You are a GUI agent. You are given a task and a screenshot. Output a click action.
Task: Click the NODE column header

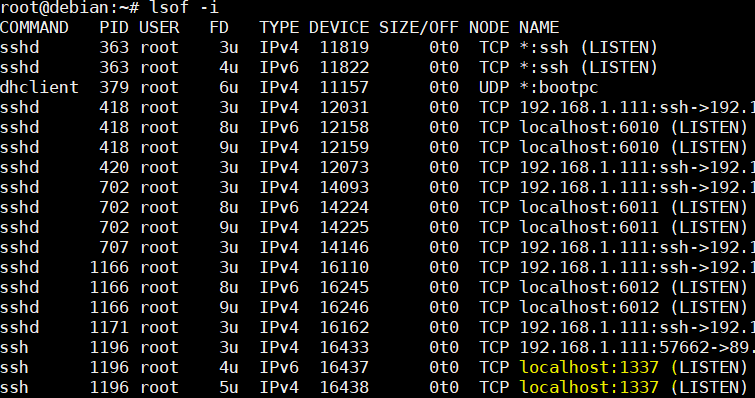click(x=489, y=27)
